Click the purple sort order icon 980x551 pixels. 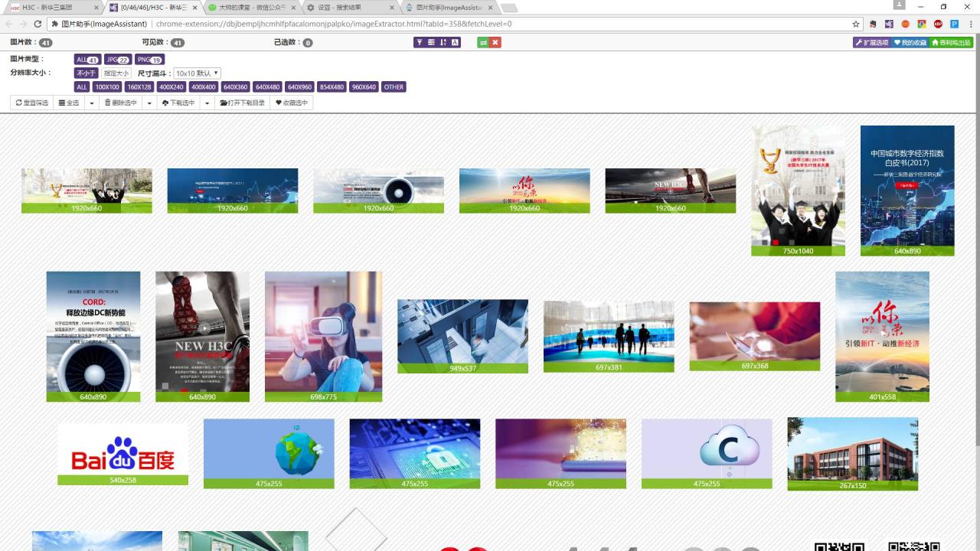[443, 42]
